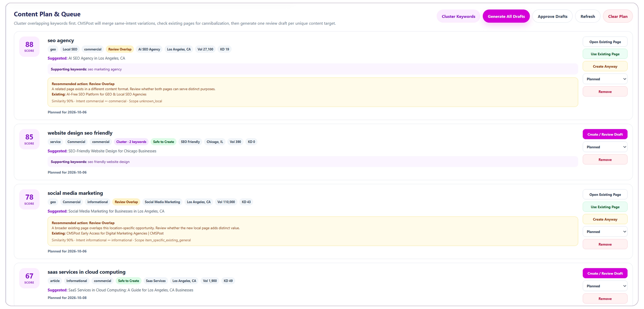Click Safe to Create tag on saas services
The image size is (644, 309).
(128, 281)
